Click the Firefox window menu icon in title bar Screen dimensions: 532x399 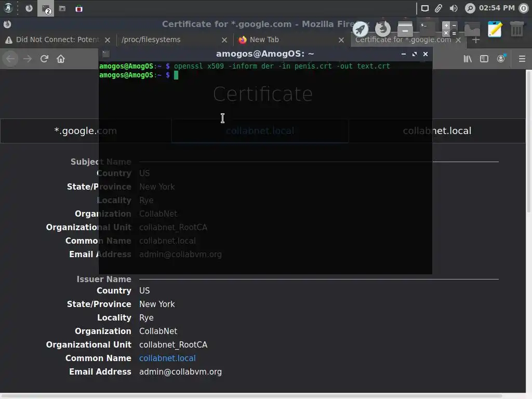tap(7, 24)
